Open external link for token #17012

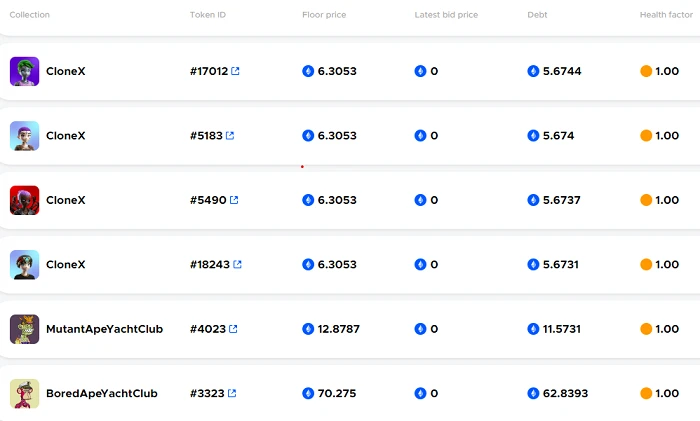pos(235,71)
